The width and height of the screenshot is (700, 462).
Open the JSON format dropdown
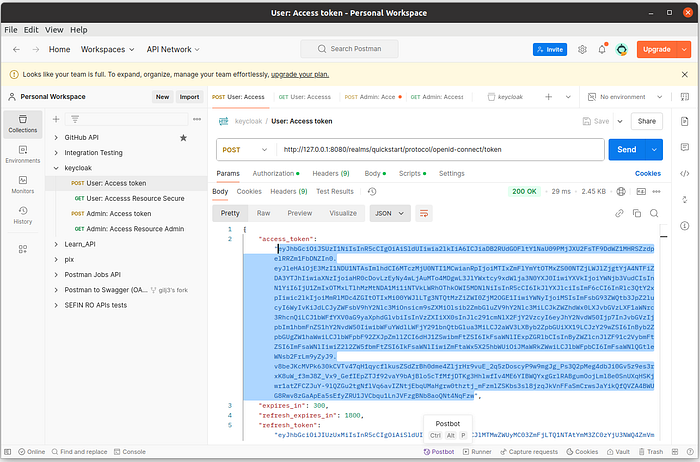tap(389, 213)
